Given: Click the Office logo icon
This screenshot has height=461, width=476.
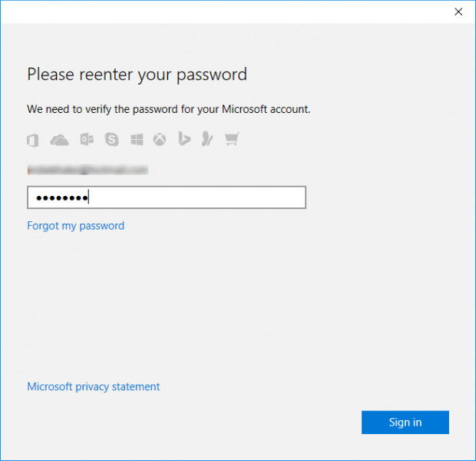Looking at the screenshot, I should coord(33,140).
